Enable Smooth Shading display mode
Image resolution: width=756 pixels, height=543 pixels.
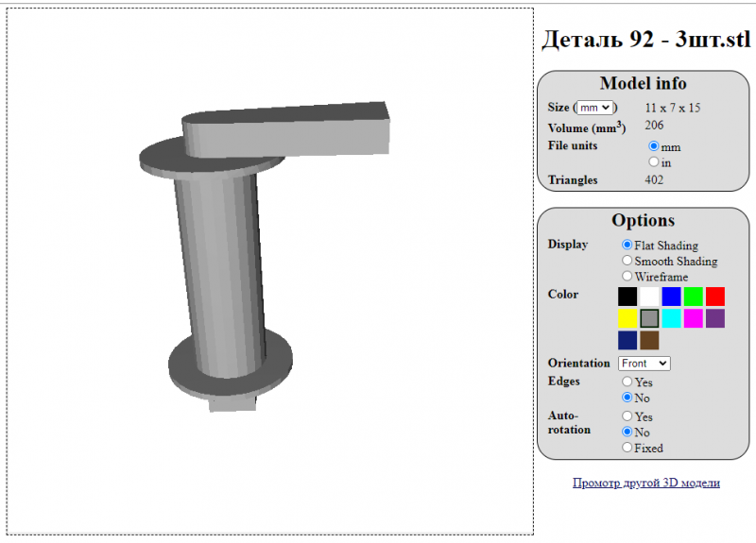click(x=627, y=261)
